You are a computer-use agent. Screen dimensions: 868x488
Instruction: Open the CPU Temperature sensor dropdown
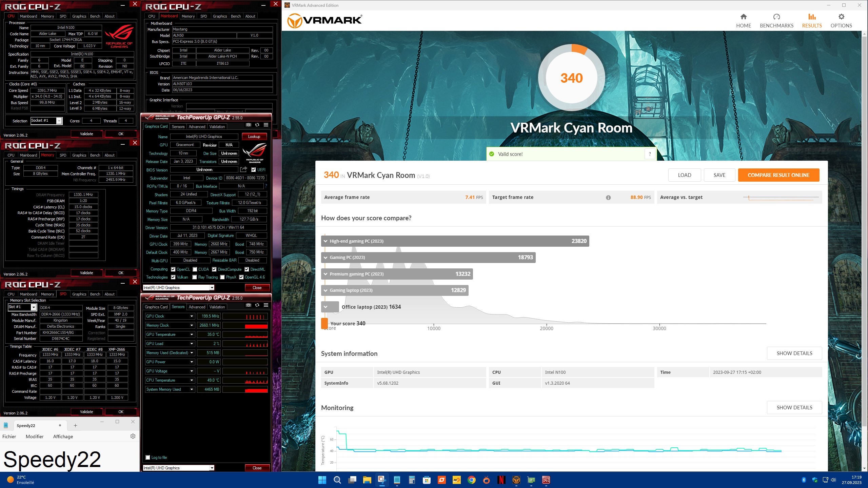pos(192,380)
